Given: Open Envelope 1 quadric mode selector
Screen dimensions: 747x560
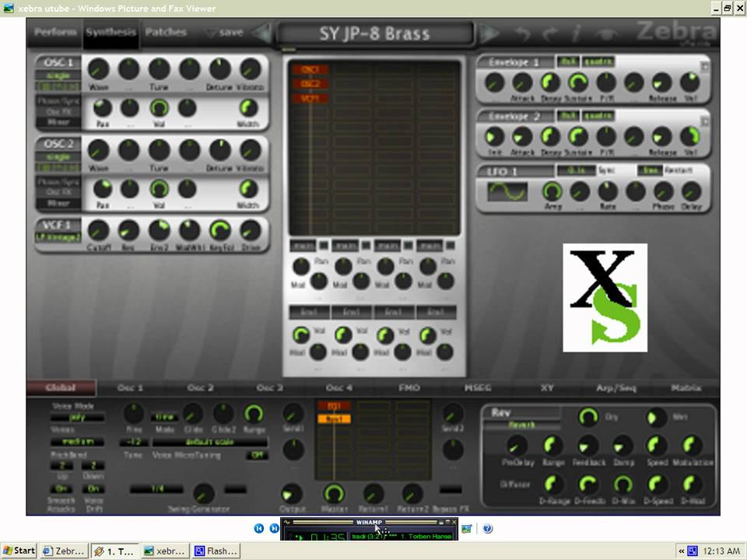Looking at the screenshot, I should tap(598, 61).
